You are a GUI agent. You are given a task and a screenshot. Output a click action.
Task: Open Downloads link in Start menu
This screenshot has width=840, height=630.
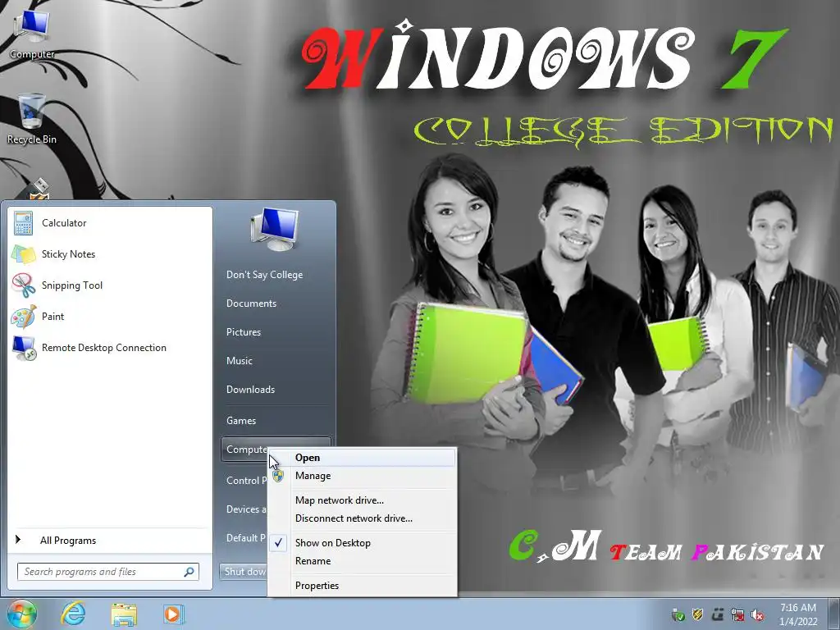(251, 390)
